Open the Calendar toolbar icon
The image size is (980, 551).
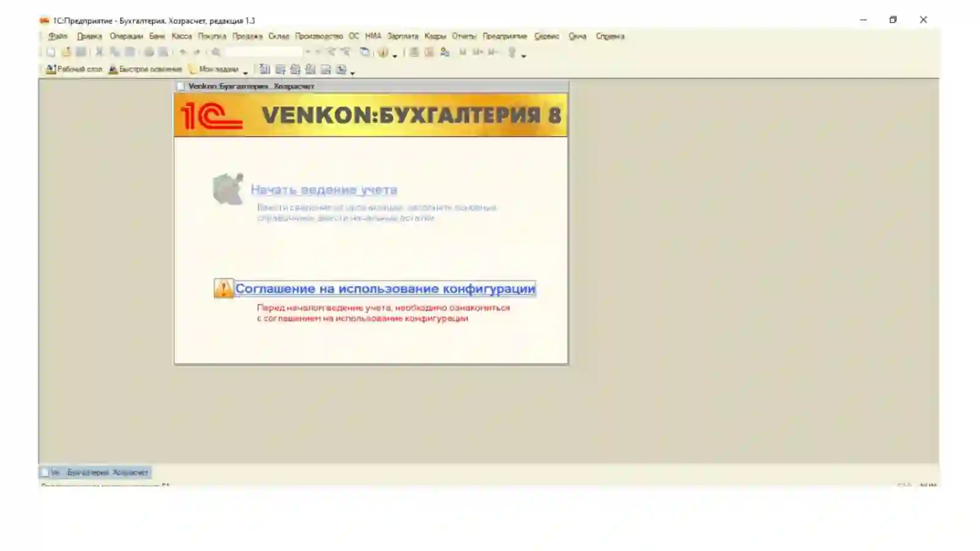(x=429, y=52)
